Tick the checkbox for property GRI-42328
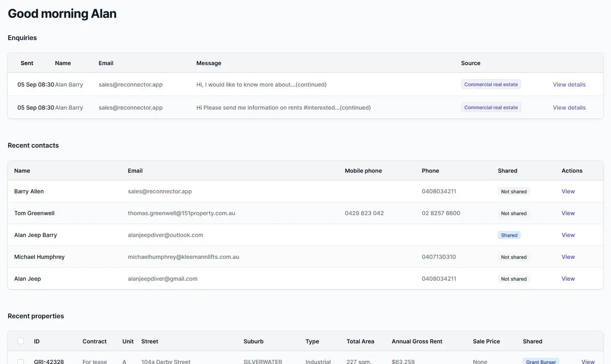The image size is (611, 364). [21, 362]
